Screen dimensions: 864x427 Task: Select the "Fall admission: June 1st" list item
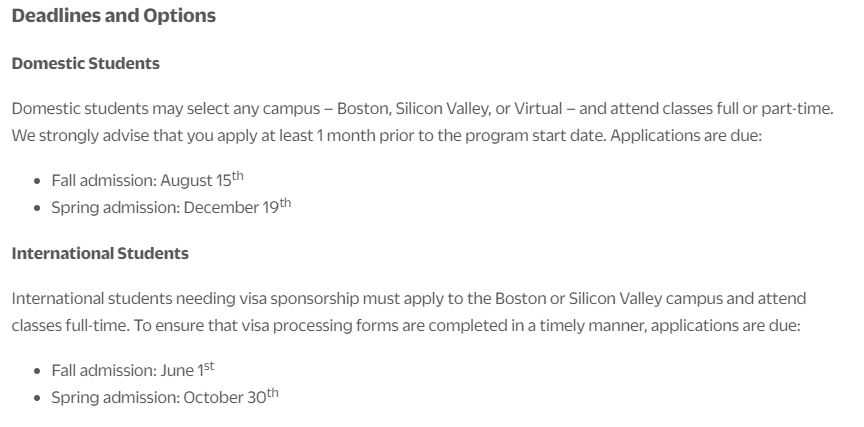pos(133,371)
